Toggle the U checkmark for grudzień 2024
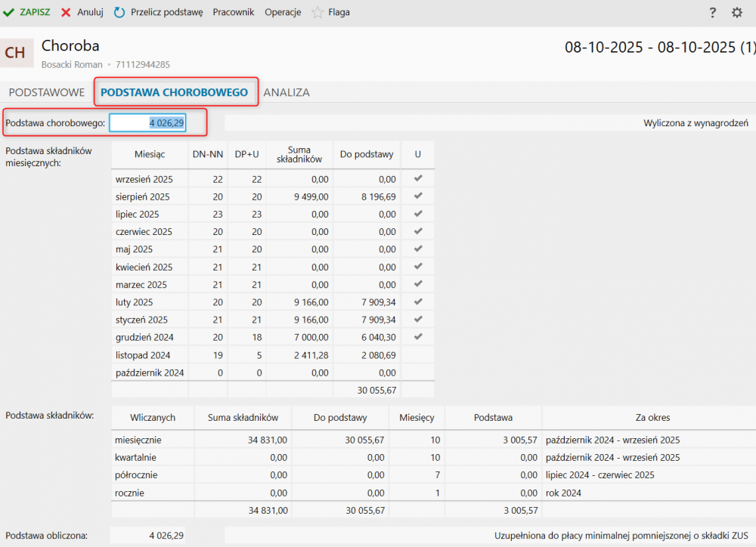756x547 pixels. coord(418,337)
